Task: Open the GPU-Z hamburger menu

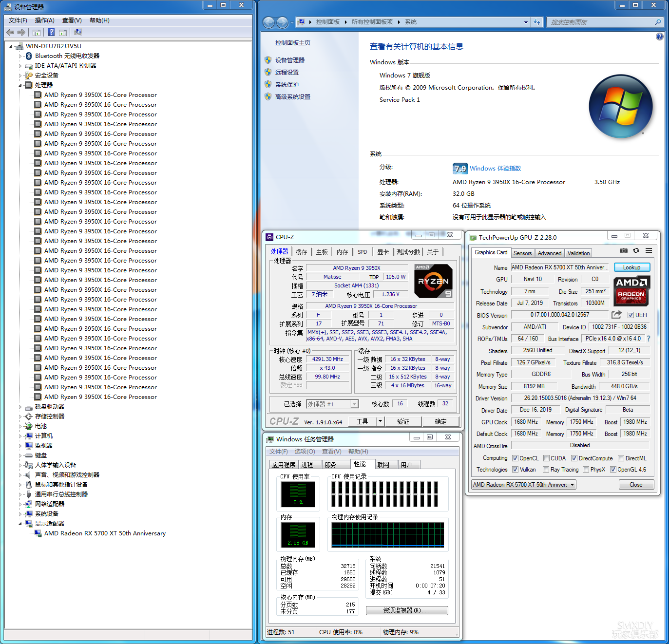Action: click(649, 250)
